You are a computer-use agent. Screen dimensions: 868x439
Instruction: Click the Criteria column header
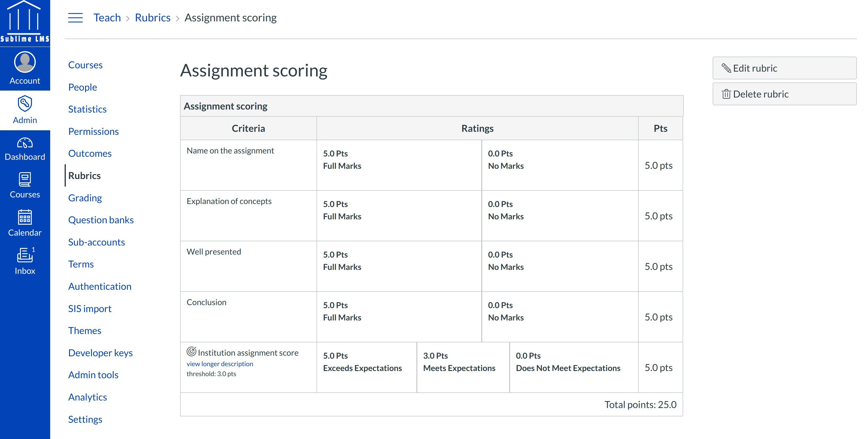pos(248,128)
